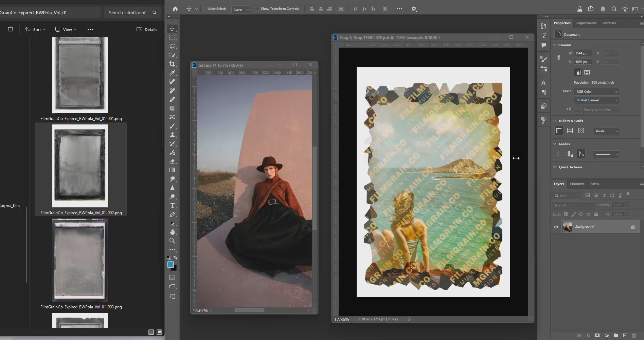The image size is (644, 340).
Task: Select the Crop tool
Action: 172,64
